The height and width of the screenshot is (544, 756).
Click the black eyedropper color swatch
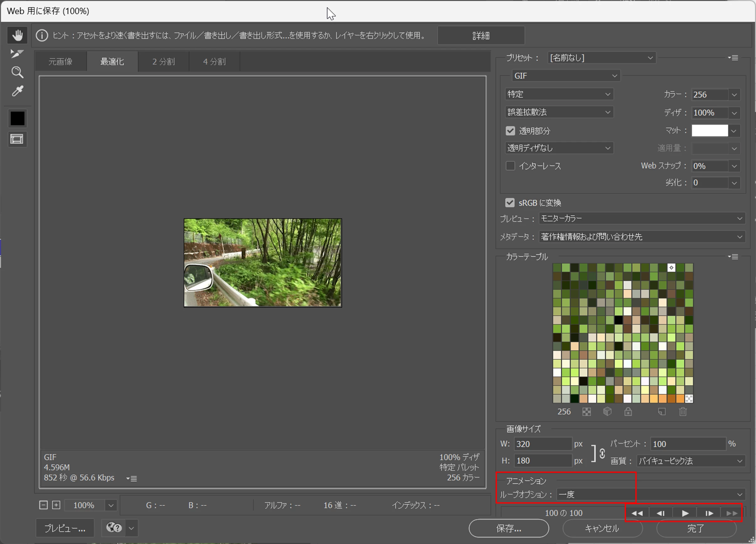[17, 119]
